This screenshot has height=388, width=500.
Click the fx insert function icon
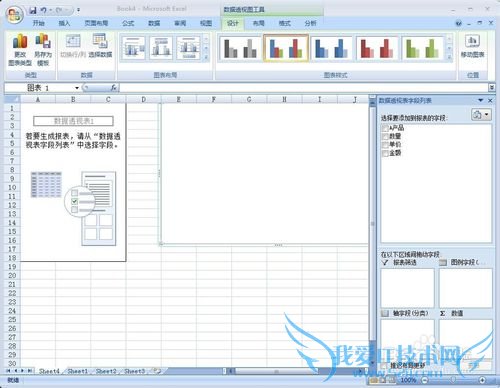(x=113, y=88)
